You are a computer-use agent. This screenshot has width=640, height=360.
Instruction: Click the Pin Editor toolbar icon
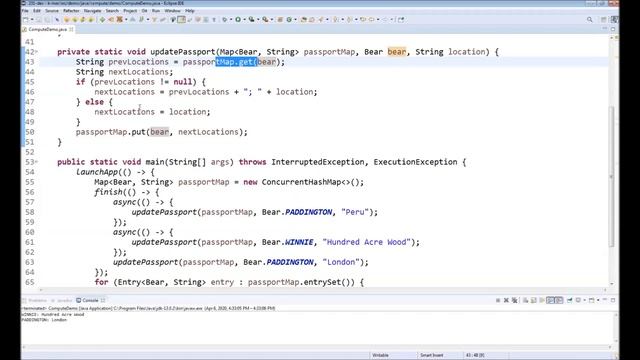(x=401, y=19)
